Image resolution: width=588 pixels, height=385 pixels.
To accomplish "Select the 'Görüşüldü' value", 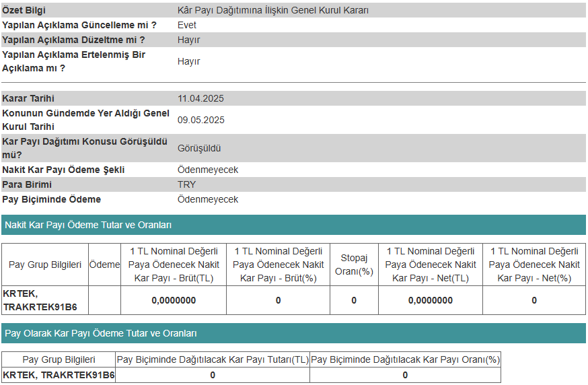I will (x=199, y=148).
